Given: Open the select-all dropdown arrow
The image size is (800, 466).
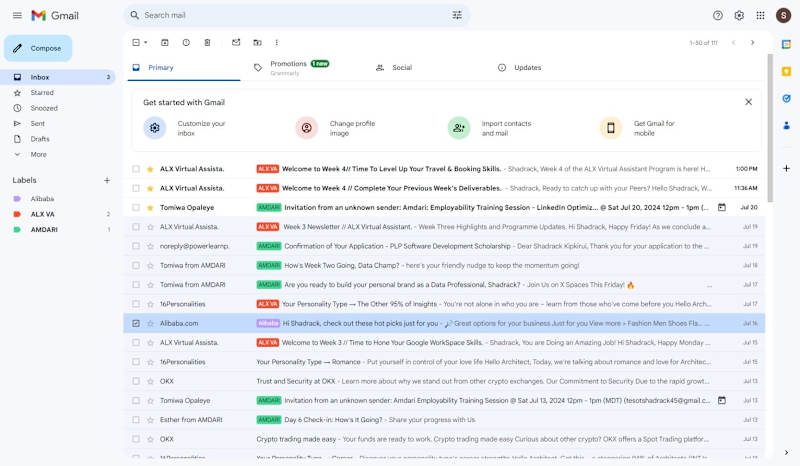Looking at the screenshot, I should pos(145,43).
